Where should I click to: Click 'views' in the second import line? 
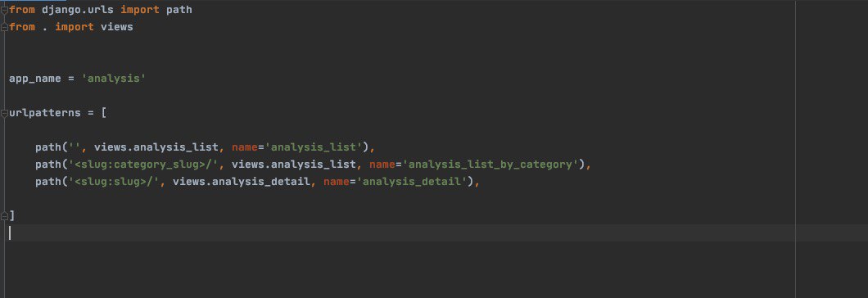(x=117, y=27)
